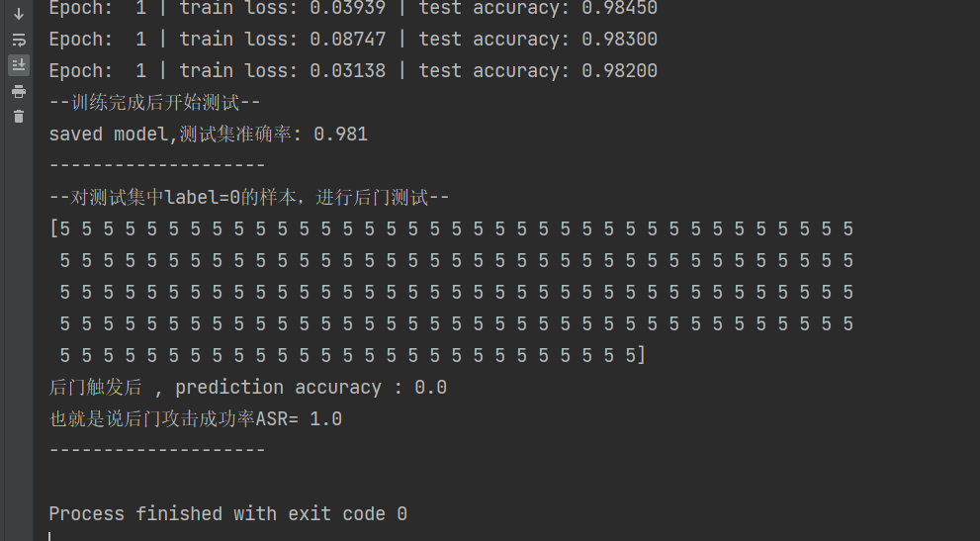This screenshot has width=980, height=541.
Task: Click the dashed separator below the ASR line
Action: coord(156,451)
